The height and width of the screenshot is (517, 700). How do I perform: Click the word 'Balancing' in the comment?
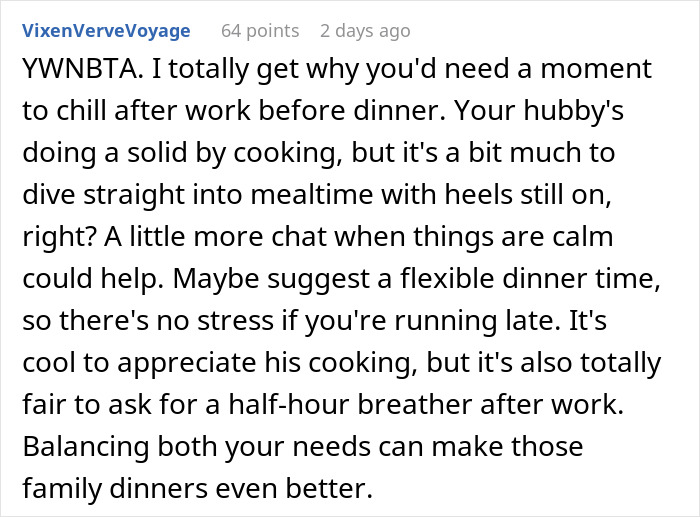[86, 447]
